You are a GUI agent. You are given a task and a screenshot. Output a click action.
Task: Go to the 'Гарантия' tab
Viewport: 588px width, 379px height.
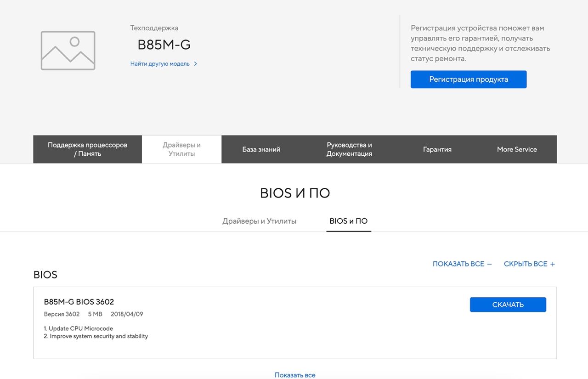(x=437, y=149)
